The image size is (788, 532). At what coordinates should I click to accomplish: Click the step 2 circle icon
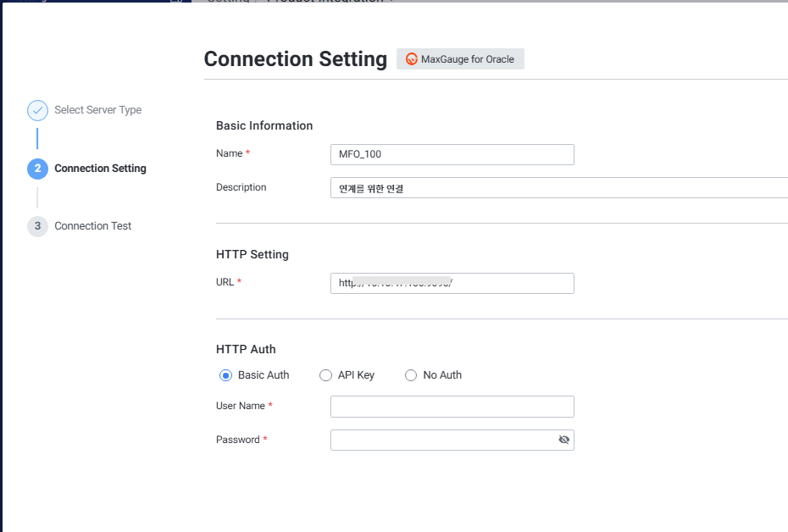37,169
